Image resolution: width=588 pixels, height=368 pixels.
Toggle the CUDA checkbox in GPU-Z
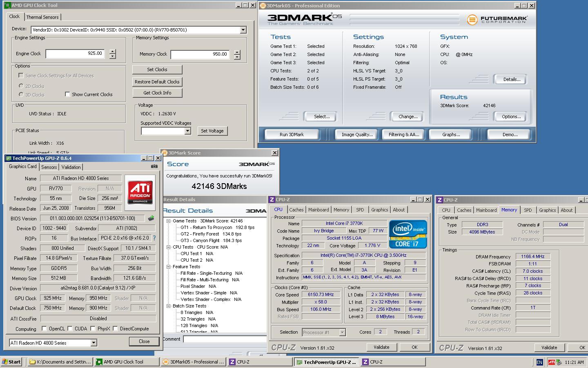(x=70, y=328)
